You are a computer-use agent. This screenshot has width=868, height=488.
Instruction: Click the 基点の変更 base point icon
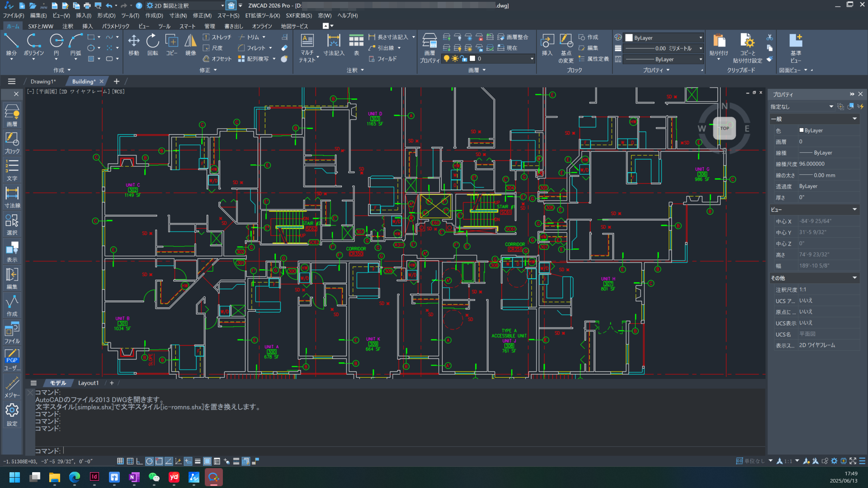point(566,48)
